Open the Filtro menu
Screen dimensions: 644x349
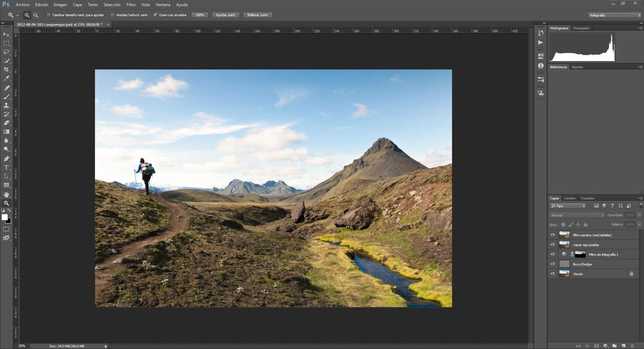pyautogui.click(x=131, y=4)
